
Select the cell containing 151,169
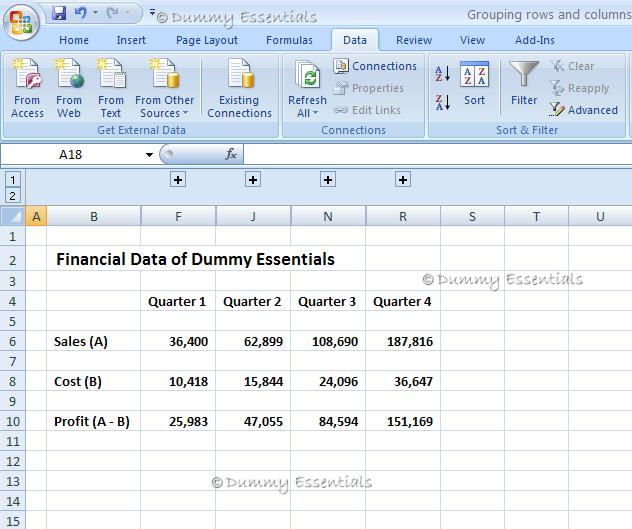(x=403, y=421)
